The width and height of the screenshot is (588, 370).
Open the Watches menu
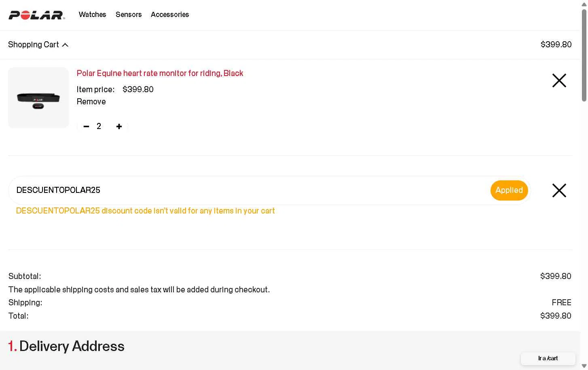92,15
